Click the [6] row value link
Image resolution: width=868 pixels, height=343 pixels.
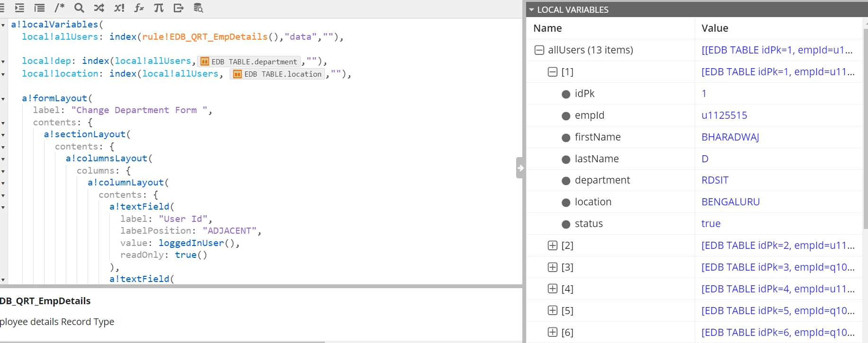(778, 332)
